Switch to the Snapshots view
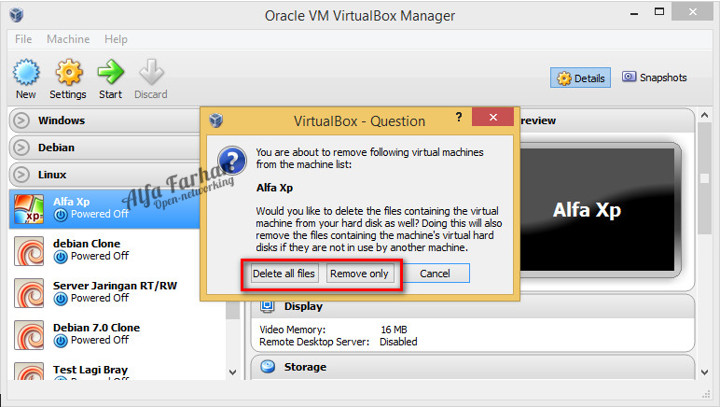This screenshot has width=720, height=407. tap(654, 77)
